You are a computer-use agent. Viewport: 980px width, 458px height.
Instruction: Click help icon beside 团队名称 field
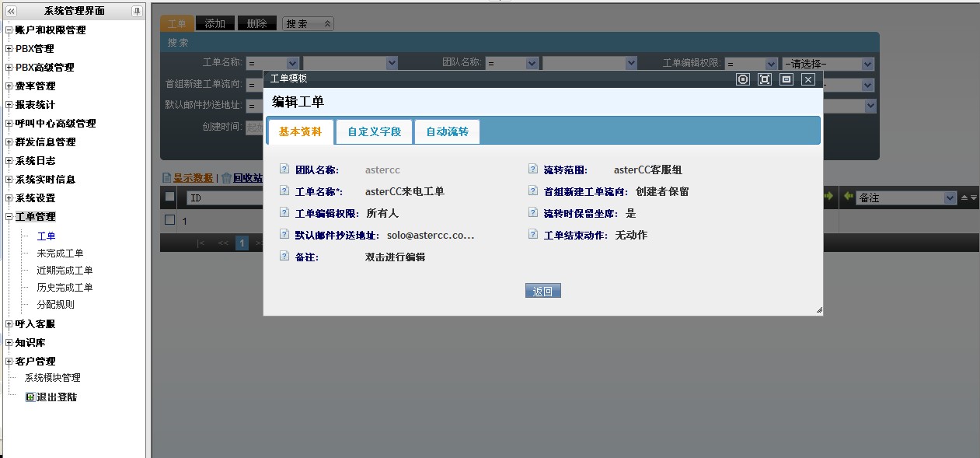pos(284,170)
